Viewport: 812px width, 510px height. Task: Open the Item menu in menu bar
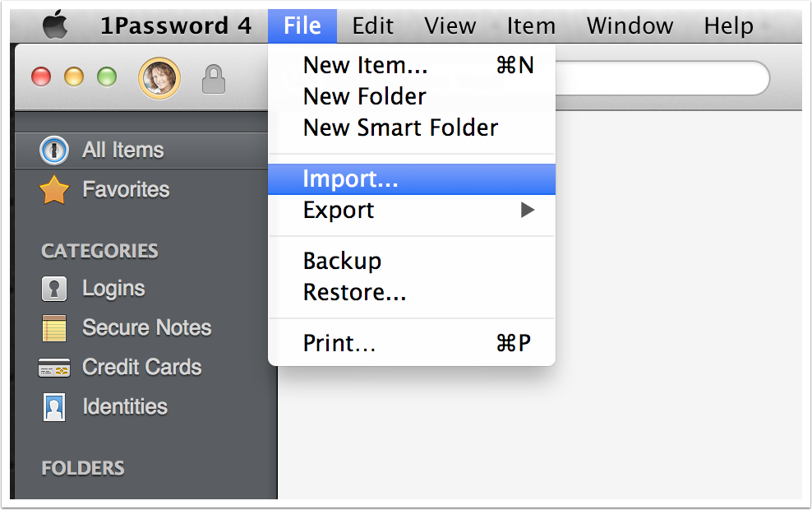click(x=530, y=25)
